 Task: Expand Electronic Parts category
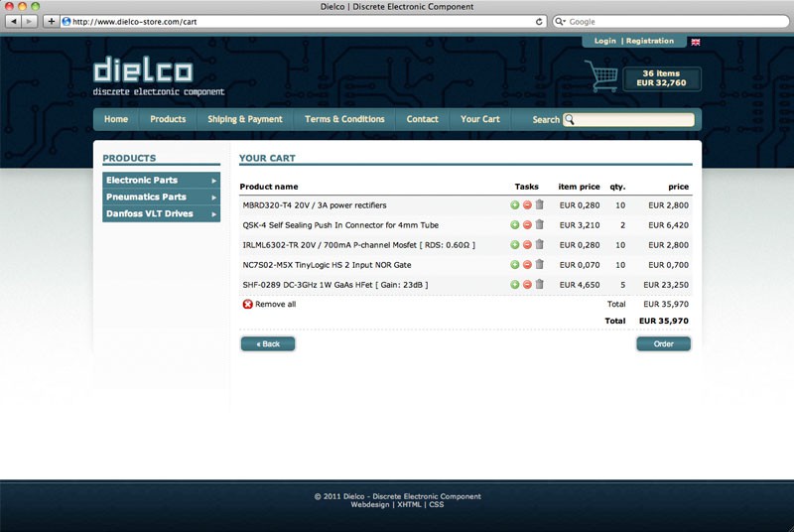pos(161,181)
